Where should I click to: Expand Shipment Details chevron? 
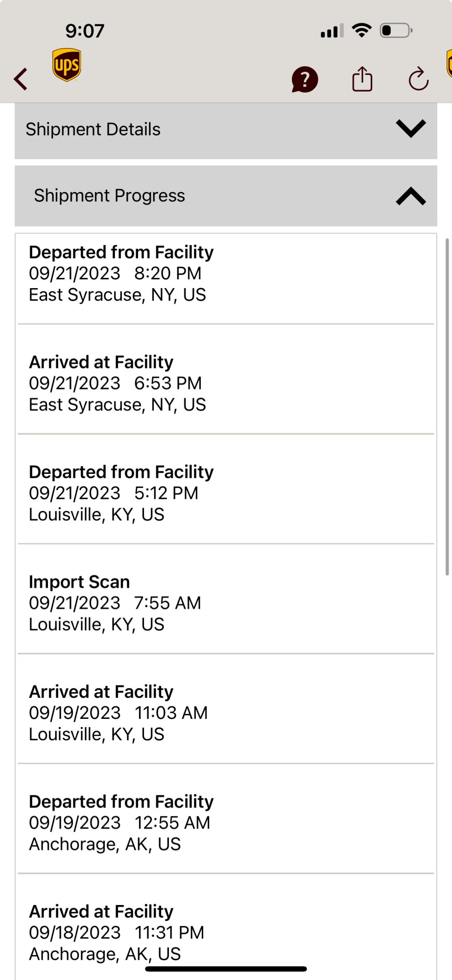[x=411, y=129]
